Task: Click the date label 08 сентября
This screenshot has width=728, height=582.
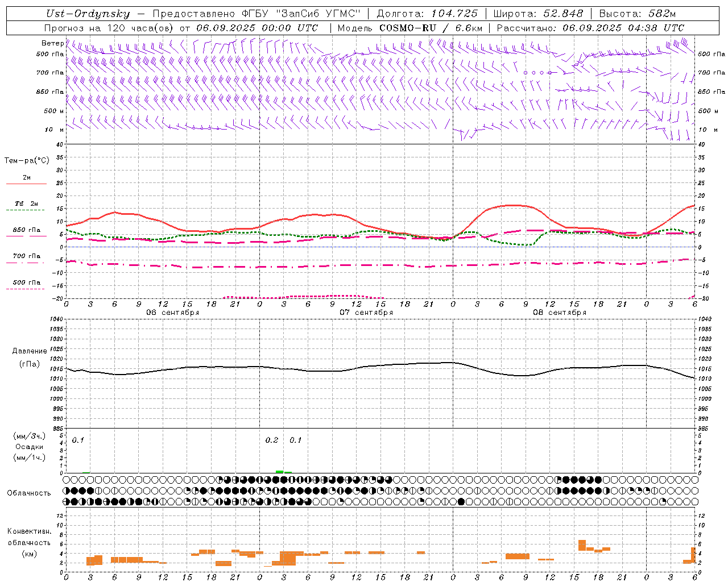Action: (560, 313)
